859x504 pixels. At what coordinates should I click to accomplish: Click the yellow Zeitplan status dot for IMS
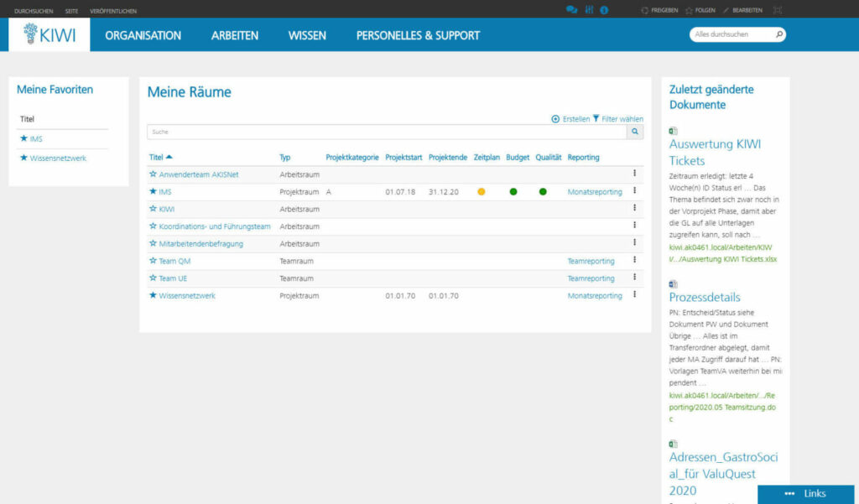tap(482, 192)
